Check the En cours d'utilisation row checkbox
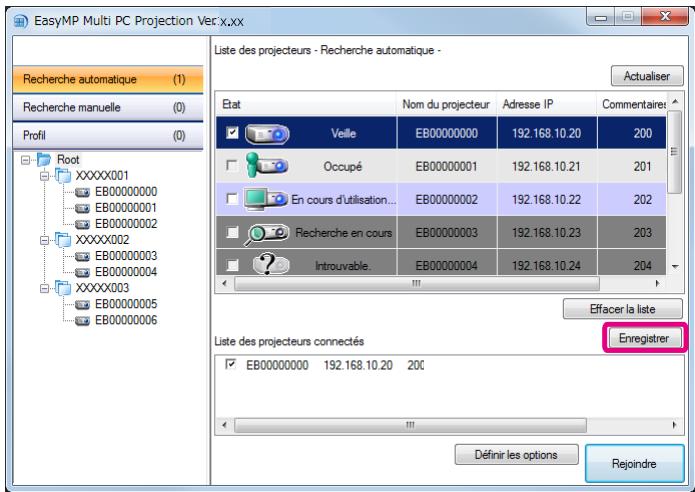 [232, 199]
